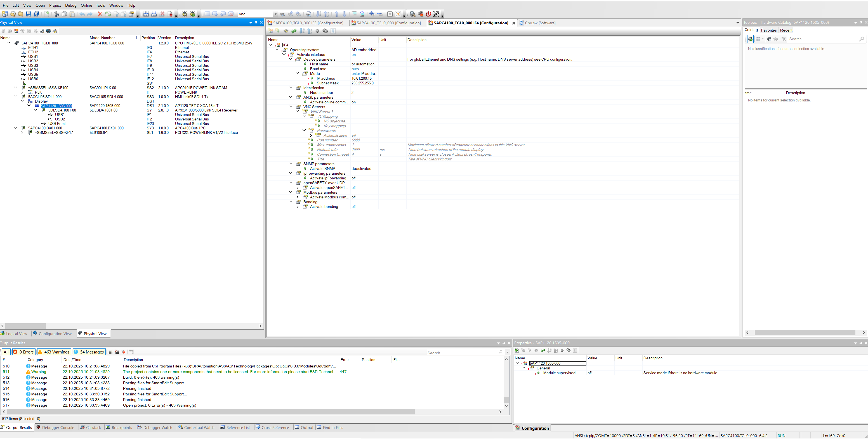The image size is (868, 439).
Task: Toggle the 54 Messages filter button
Action: click(x=89, y=352)
